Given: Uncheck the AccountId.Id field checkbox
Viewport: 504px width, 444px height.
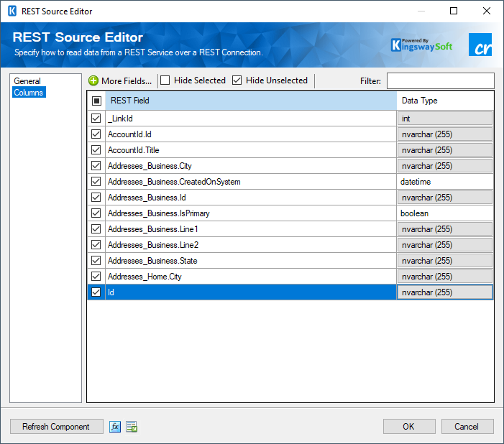Looking at the screenshot, I should (x=96, y=134).
